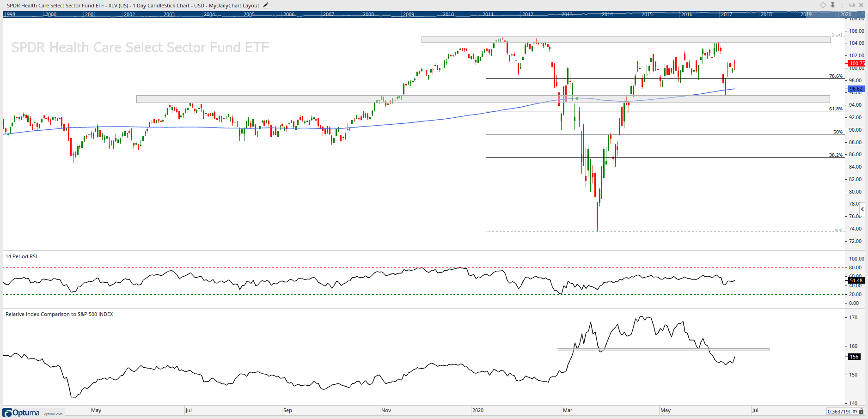Image resolution: width=868 pixels, height=419 pixels.
Task: Close the chart using the X icon
Action: pos(861,5)
